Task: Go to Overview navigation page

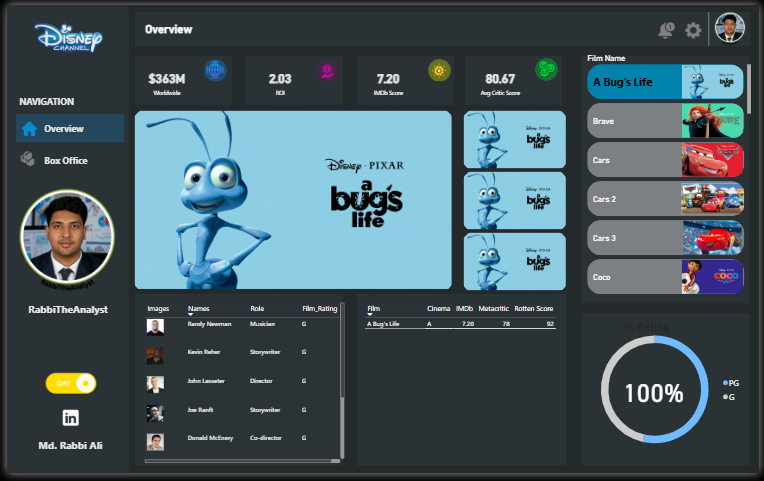Action: tap(70, 128)
